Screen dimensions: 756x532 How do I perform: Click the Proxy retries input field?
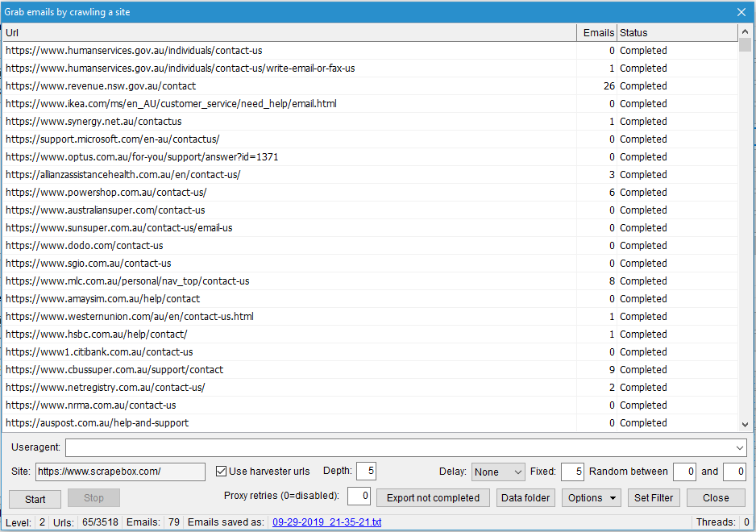pos(359,496)
